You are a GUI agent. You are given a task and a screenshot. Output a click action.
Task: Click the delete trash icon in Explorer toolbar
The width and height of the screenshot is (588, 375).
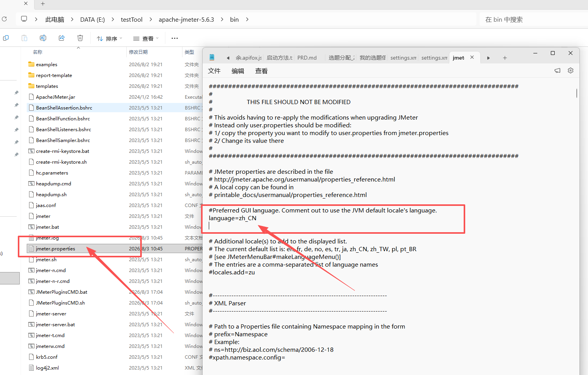[80, 38]
